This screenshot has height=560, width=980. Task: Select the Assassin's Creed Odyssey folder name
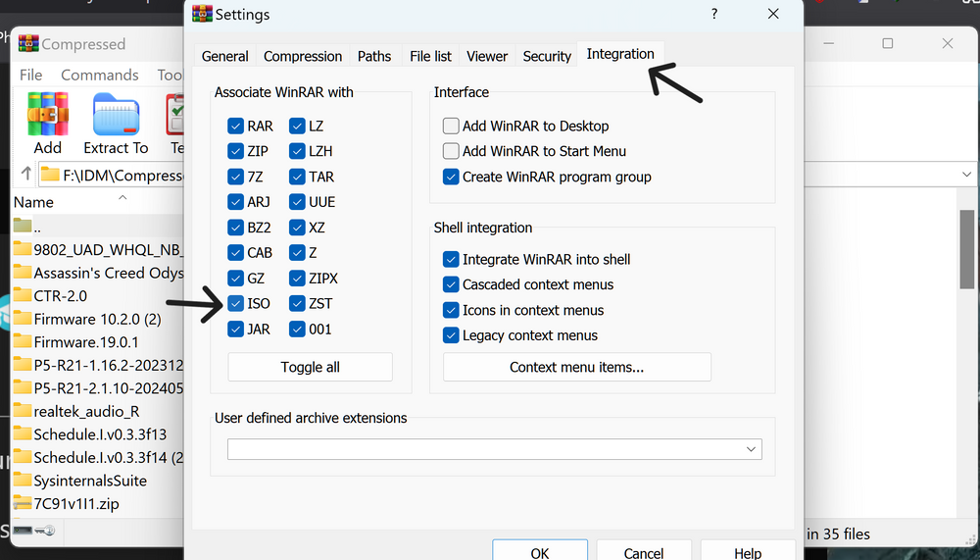pyautogui.click(x=108, y=273)
